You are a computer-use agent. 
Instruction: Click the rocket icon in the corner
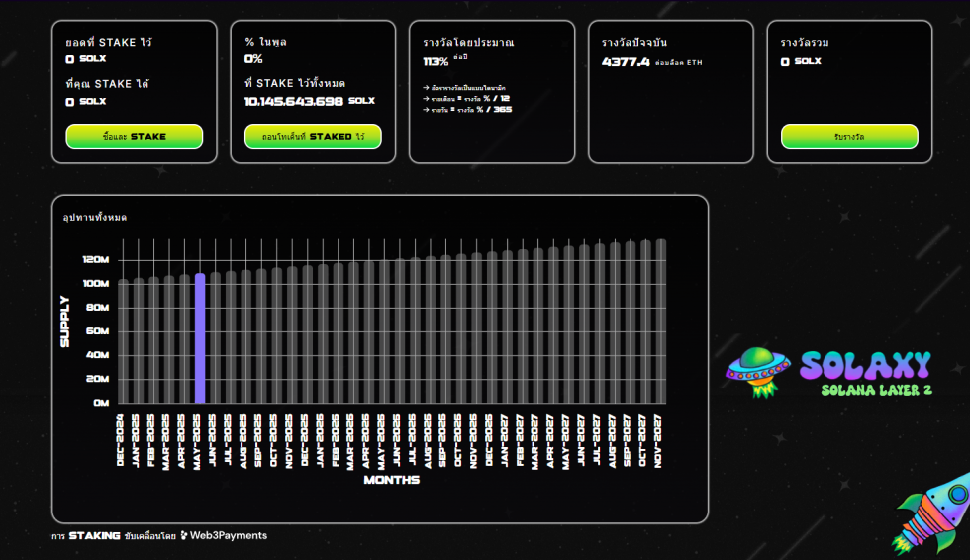pos(934,513)
